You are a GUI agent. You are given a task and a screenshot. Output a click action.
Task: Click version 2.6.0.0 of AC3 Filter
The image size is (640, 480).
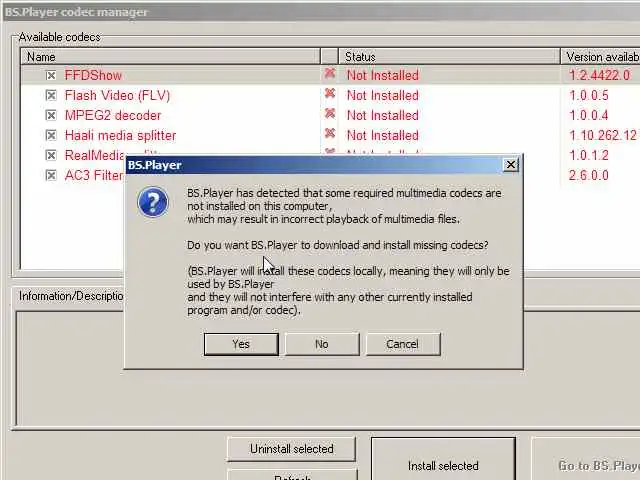tap(589, 176)
